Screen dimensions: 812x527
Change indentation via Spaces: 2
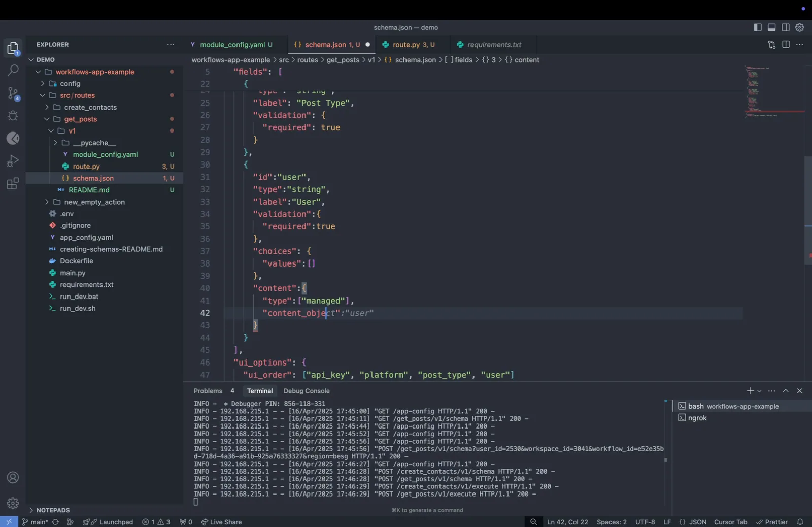pyautogui.click(x=612, y=522)
